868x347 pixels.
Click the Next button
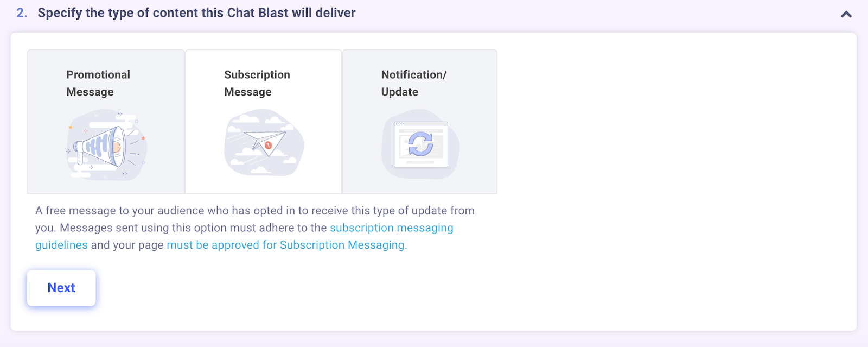(61, 288)
